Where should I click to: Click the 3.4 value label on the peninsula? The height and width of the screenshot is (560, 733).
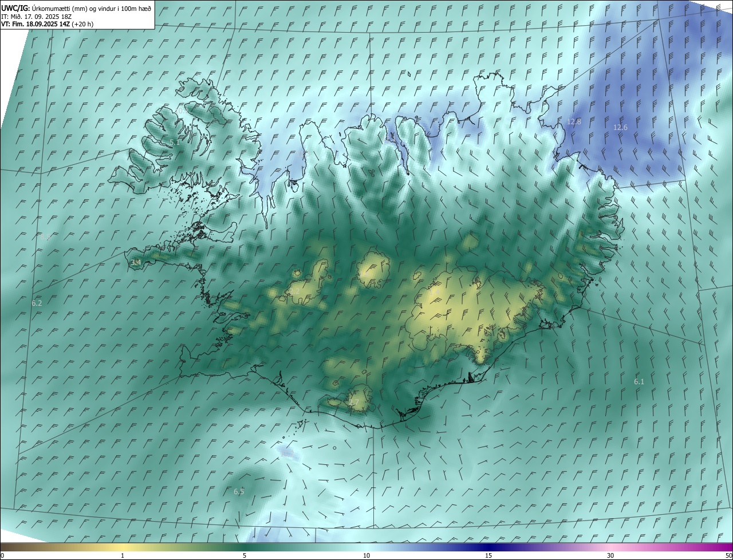pyautogui.click(x=136, y=263)
